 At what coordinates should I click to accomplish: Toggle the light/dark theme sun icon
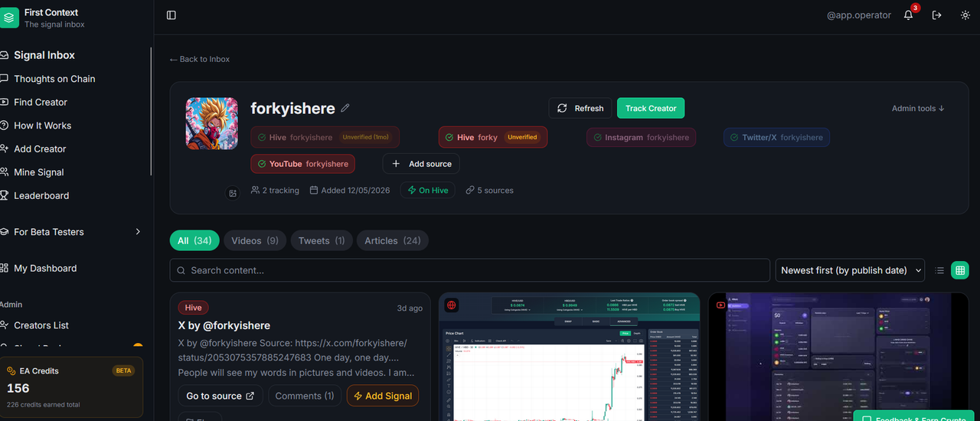[x=965, y=15]
